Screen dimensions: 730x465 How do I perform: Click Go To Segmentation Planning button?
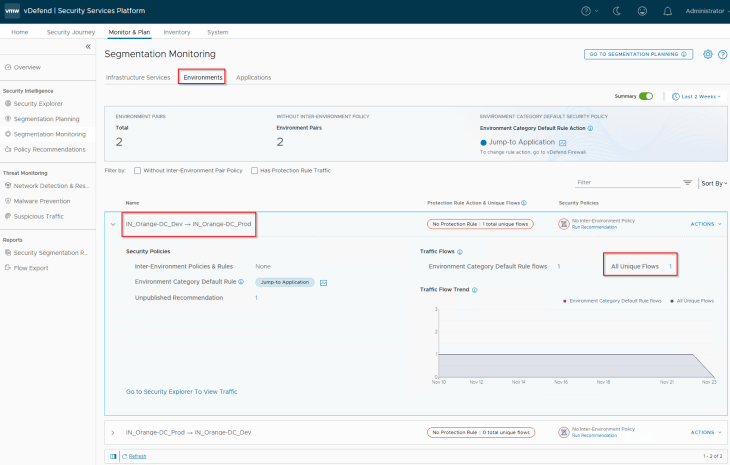click(x=639, y=54)
